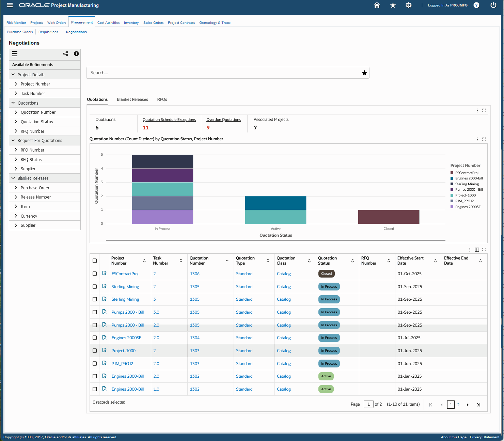Screen dimensions: 504x441
Task: Maximize the chart with the expand icon
Action: click(484, 139)
